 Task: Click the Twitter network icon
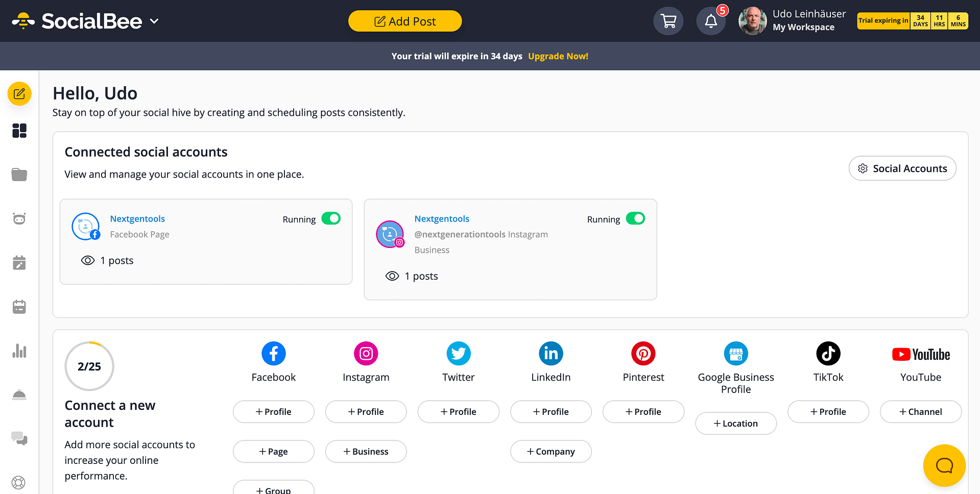tap(459, 354)
